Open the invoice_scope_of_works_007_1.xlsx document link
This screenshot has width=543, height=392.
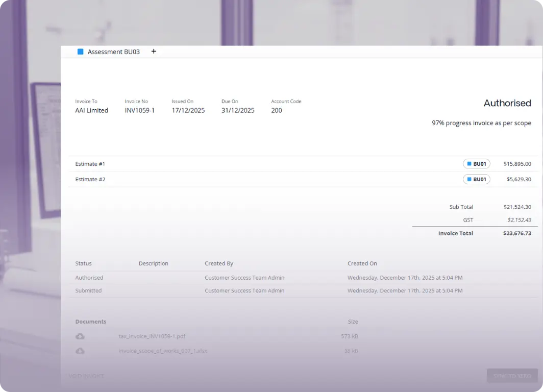(163, 351)
